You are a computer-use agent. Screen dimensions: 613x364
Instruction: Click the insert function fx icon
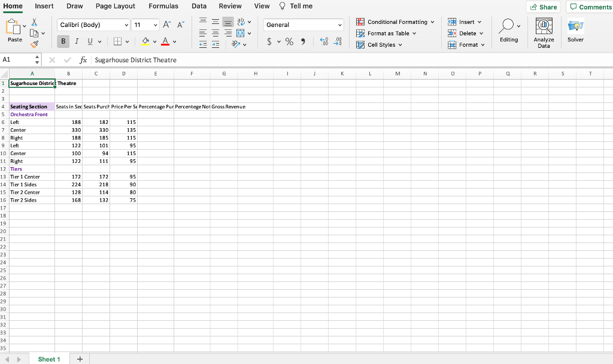point(83,60)
